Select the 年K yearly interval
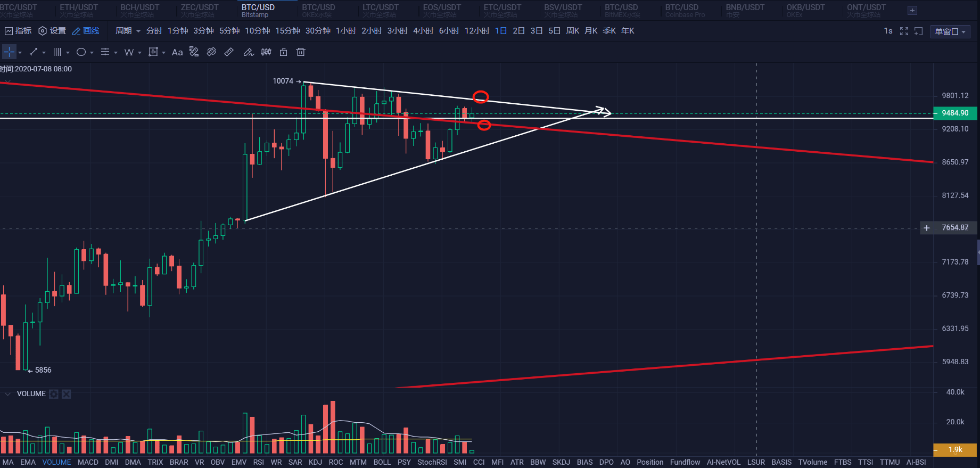This screenshot has height=468, width=980. click(x=628, y=31)
